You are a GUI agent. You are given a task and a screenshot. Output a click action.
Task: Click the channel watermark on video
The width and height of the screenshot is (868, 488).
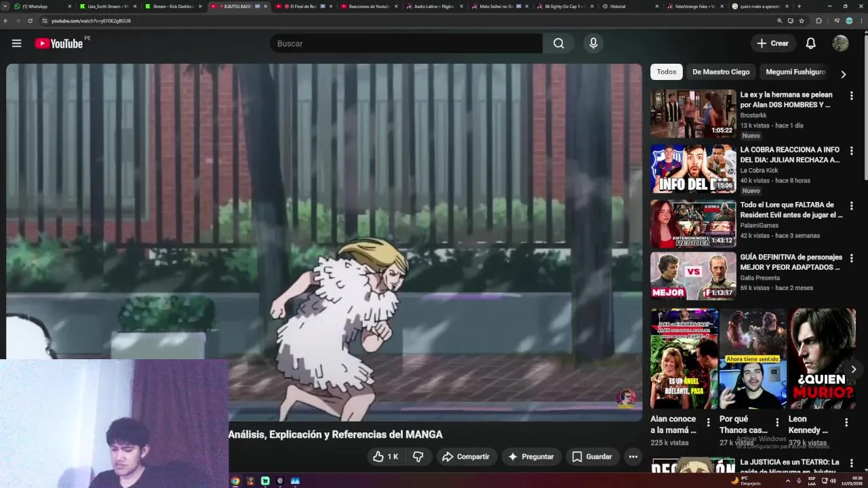coord(626,399)
